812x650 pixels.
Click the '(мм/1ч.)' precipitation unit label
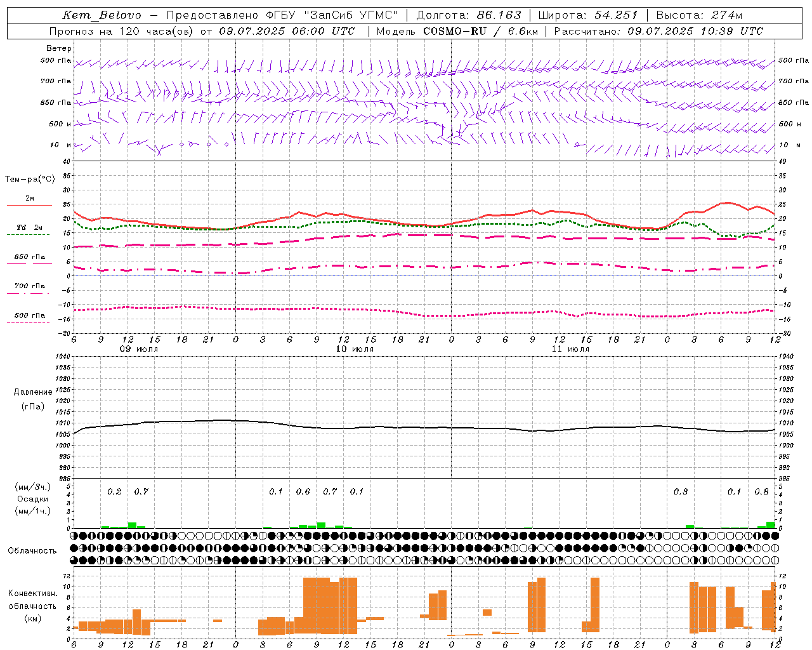32,511
